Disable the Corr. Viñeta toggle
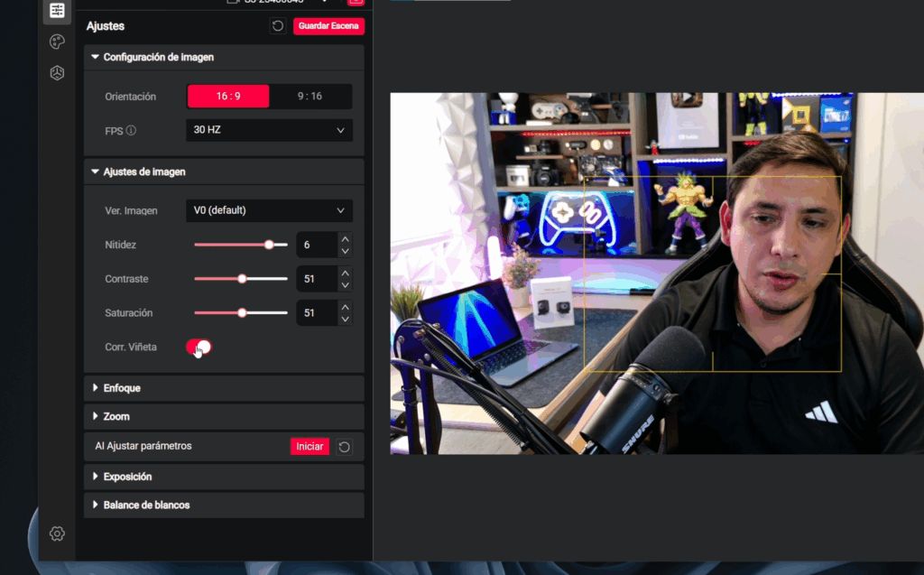924x575 pixels. (x=199, y=347)
